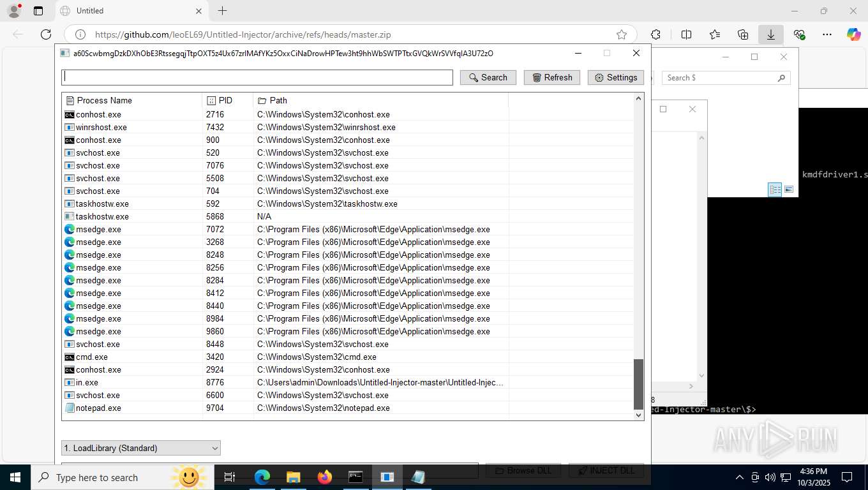Sort by Process Name column header

click(x=132, y=100)
